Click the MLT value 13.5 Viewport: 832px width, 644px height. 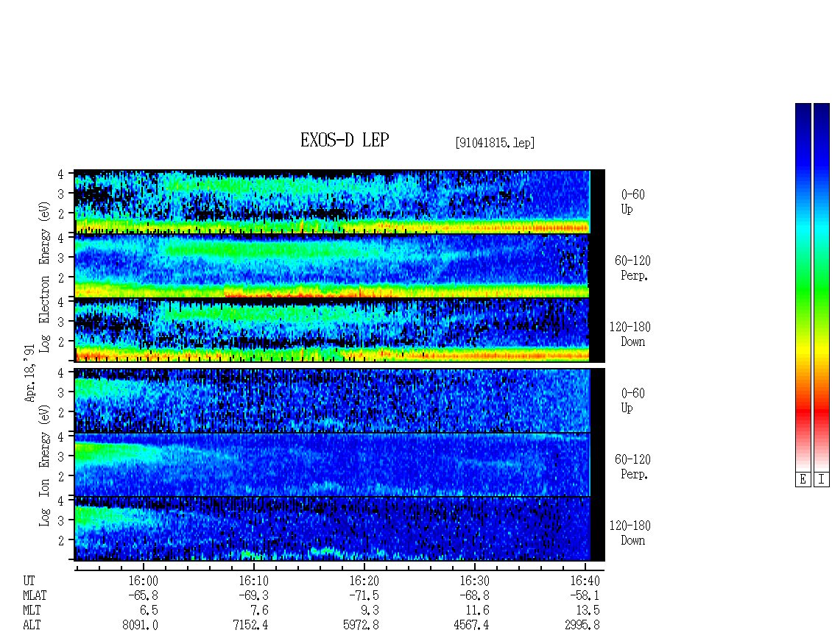point(588,610)
